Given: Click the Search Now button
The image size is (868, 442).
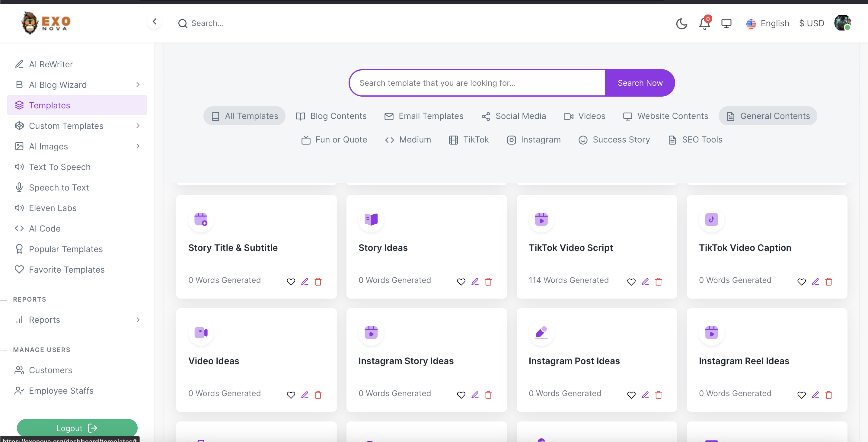Looking at the screenshot, I should (x=640, y=83).
